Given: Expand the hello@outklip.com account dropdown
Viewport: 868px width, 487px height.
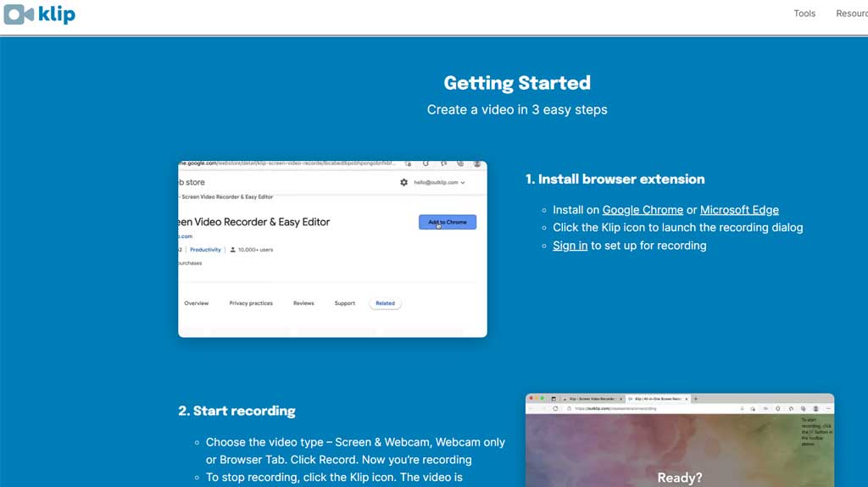Looking at the screenshot, I should pyautogui.click(x=439, y=182).
